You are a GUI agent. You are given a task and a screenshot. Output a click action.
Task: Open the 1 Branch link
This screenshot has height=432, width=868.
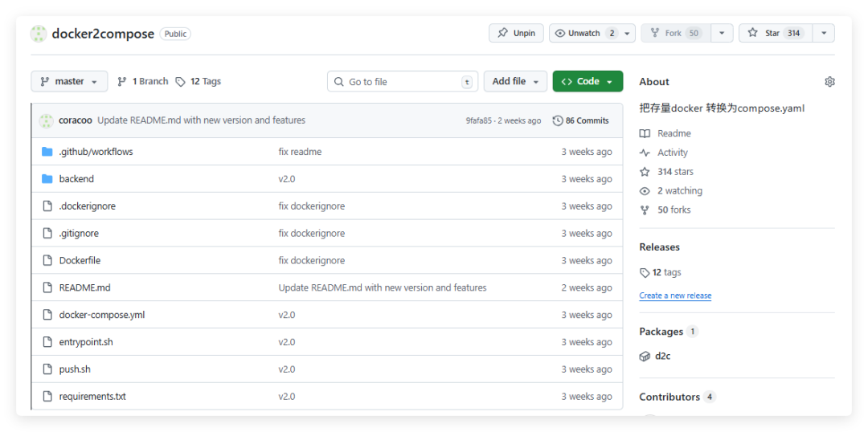click(x=143, y=81)
